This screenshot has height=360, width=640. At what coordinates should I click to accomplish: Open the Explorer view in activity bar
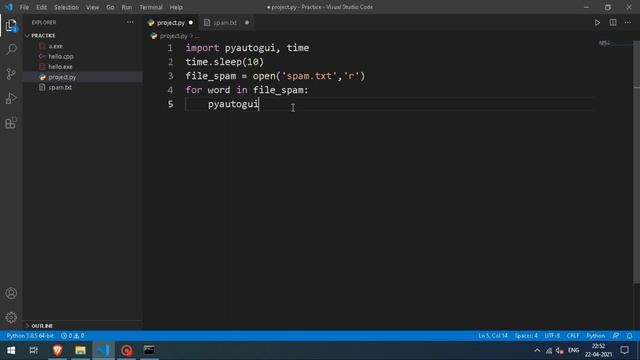[11, 25]
